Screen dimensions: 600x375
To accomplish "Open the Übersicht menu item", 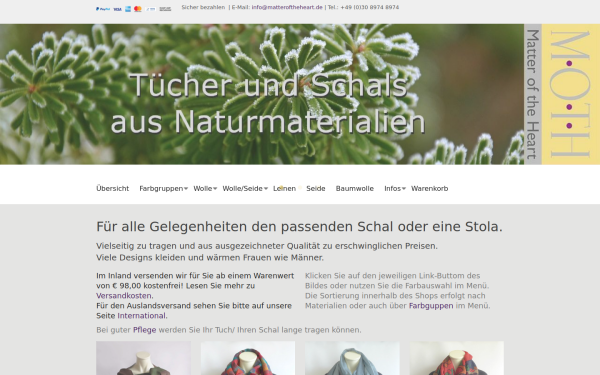I will pos(112,188).
